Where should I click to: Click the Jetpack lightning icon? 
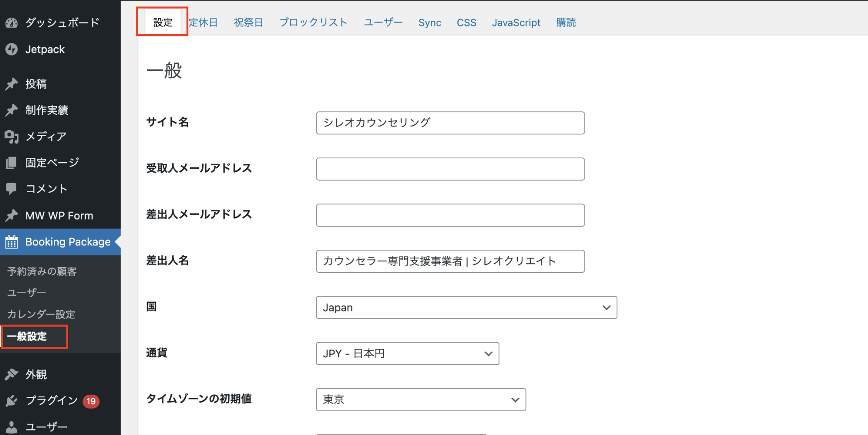click(12, 49)
